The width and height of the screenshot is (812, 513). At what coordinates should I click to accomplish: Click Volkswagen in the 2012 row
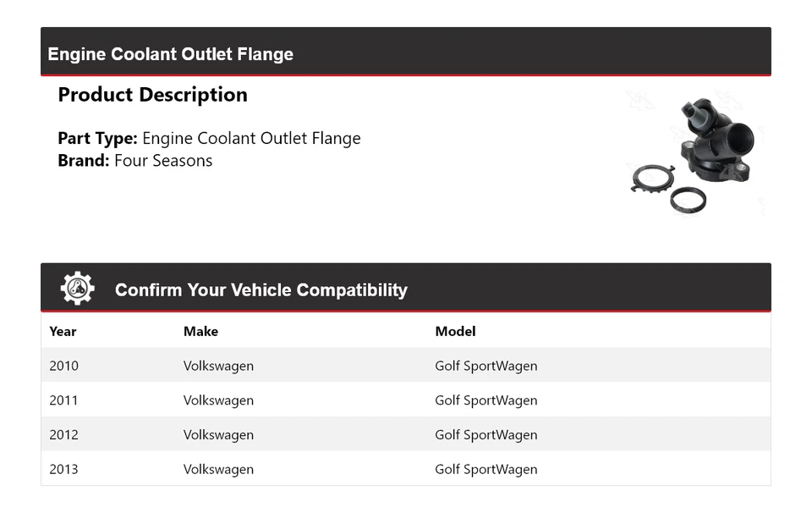[218, 435]
